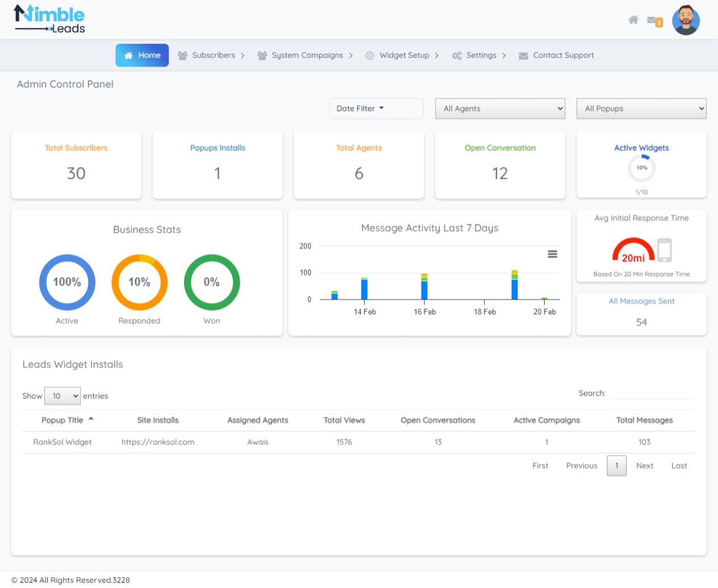Click the home icon in top header

click(633, 20)
